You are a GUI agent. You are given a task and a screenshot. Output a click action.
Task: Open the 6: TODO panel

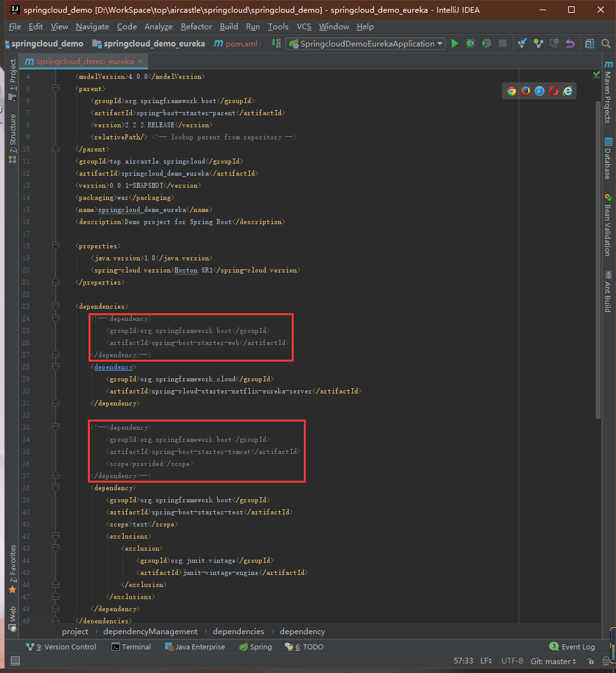pos(304,647)
